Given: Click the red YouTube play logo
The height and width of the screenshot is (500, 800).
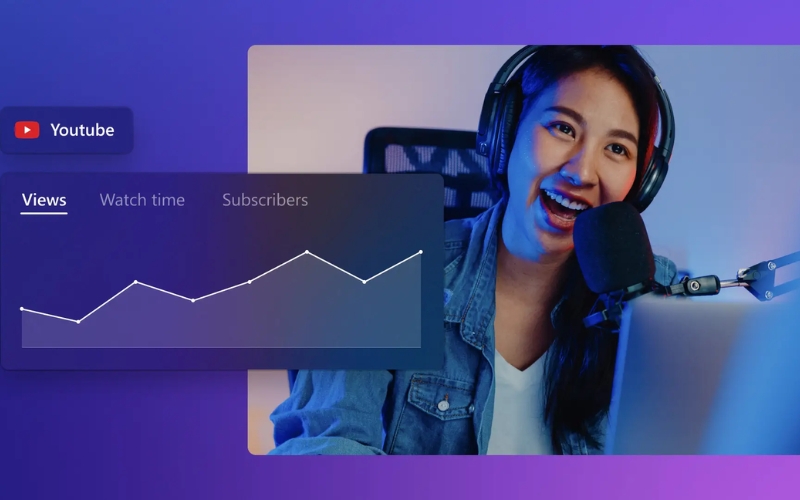Looking at the screenshot, I should [x=27, y=130].
